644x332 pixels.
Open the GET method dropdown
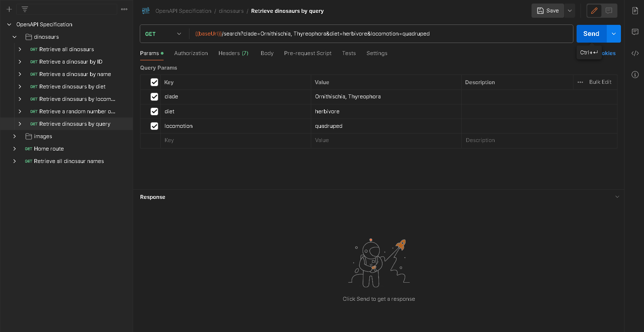tap(164, 34)
